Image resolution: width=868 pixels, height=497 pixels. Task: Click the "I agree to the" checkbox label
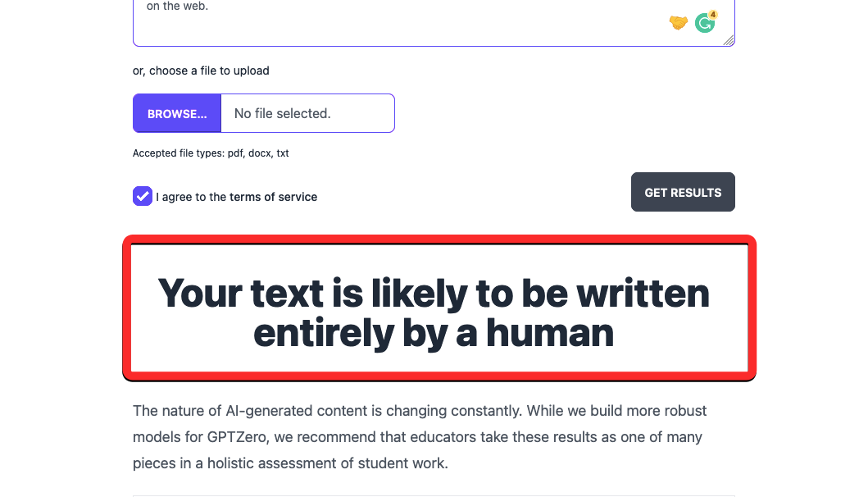[191, 197]
